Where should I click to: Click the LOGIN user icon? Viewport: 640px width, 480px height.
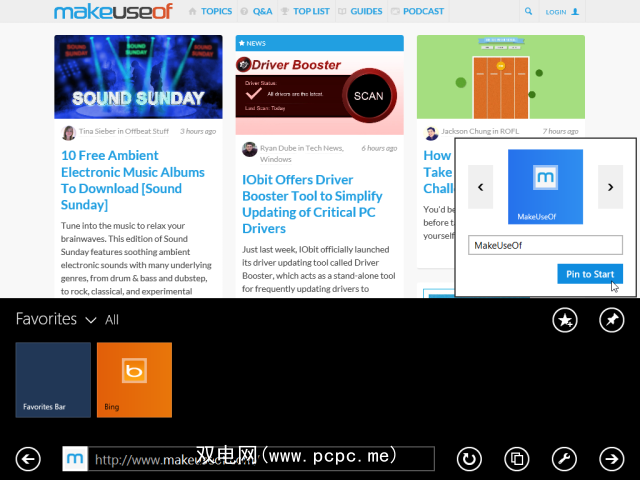575,12
